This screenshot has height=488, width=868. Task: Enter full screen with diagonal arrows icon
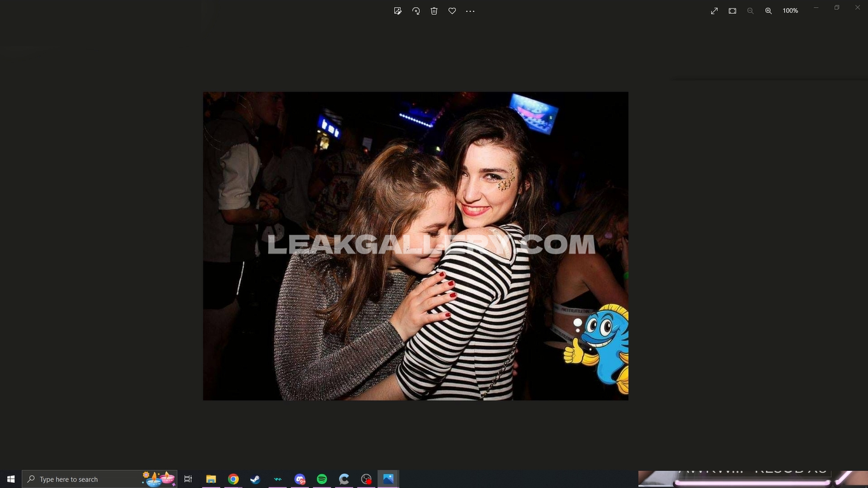click(x=714, y=11)
